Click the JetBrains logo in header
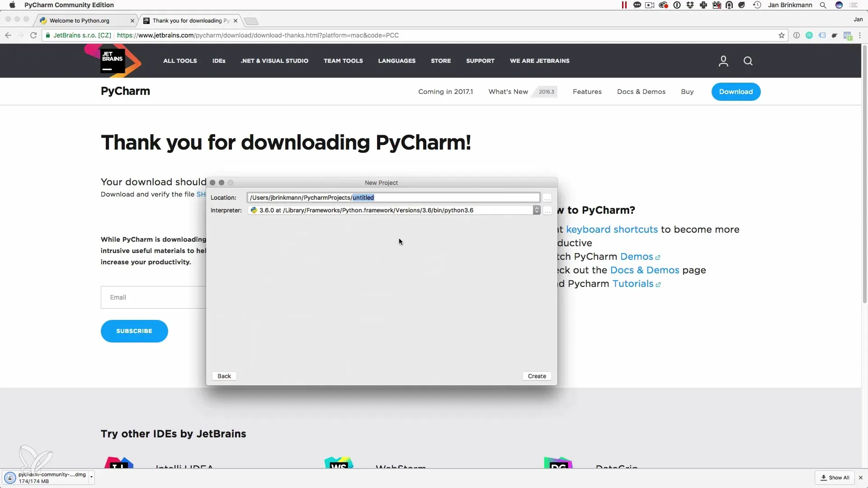The height and width of the screenshot is (488, 868). tap(113, 61)
